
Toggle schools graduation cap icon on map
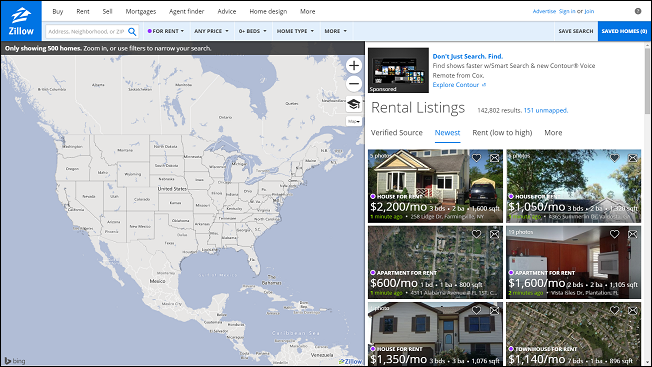(x=354, y=104)
